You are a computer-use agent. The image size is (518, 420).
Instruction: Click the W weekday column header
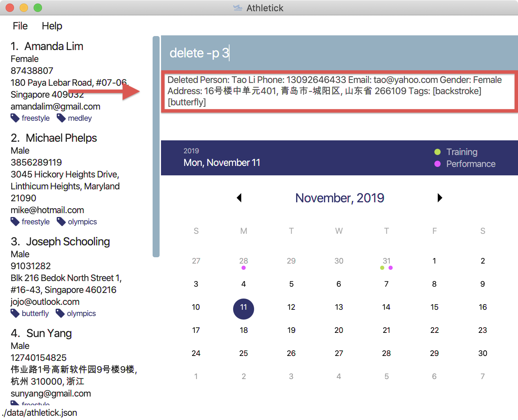(x=339, y=231)
